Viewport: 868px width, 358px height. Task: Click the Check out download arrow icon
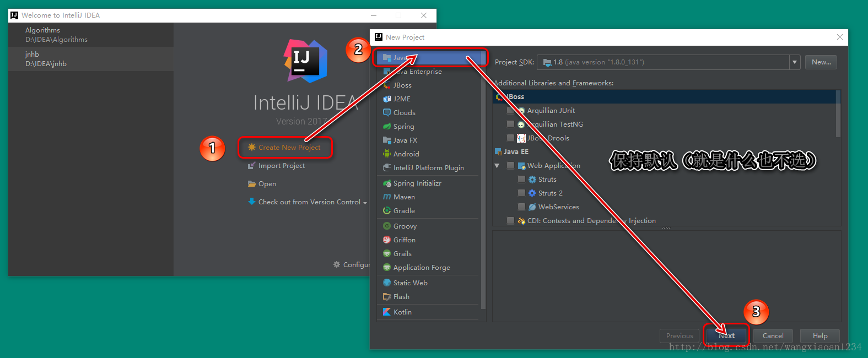(x=252, y=202)
